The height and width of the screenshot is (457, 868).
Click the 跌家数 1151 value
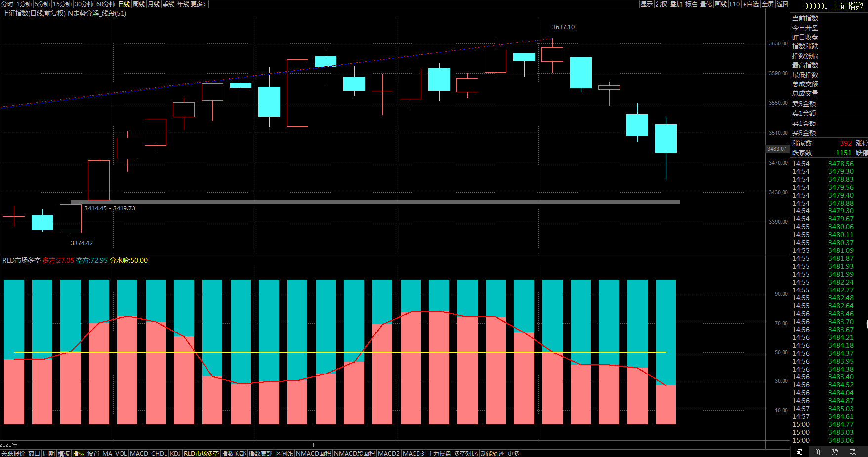(844, 153)
